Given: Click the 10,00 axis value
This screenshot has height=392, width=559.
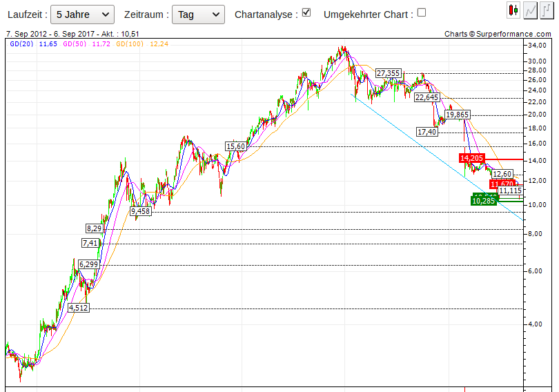Looking at the screenshot, I should coord(537,204).
